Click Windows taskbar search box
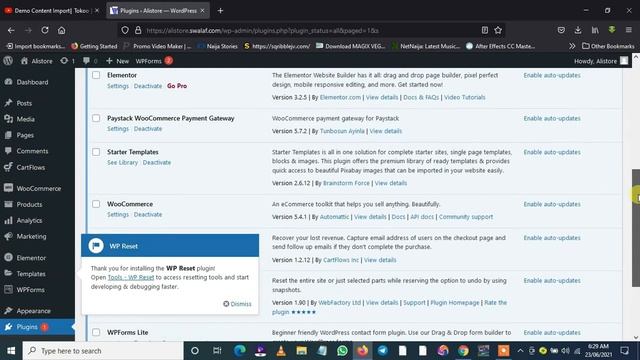 [103, 351]
